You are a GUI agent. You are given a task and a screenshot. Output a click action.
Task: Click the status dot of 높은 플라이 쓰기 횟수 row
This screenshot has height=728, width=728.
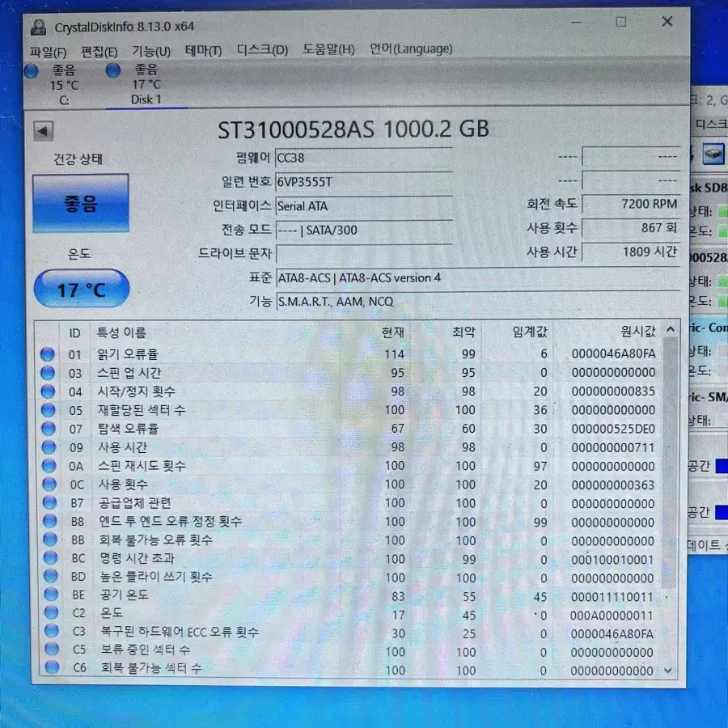(51, 576)
